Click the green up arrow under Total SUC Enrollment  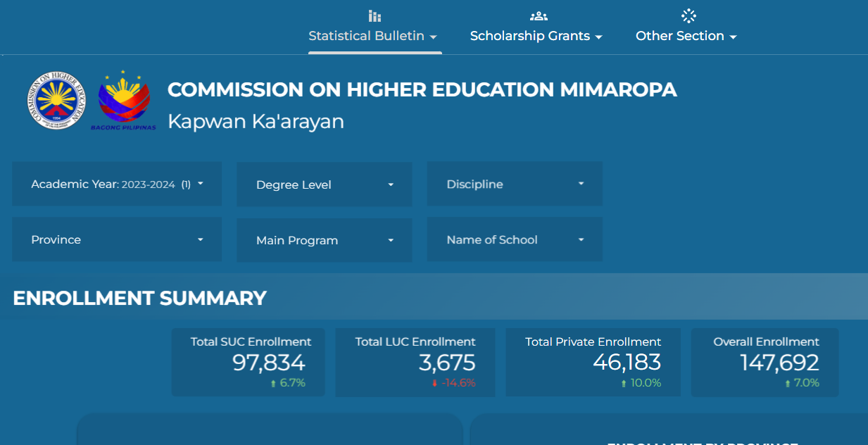[x=273, y=384]
